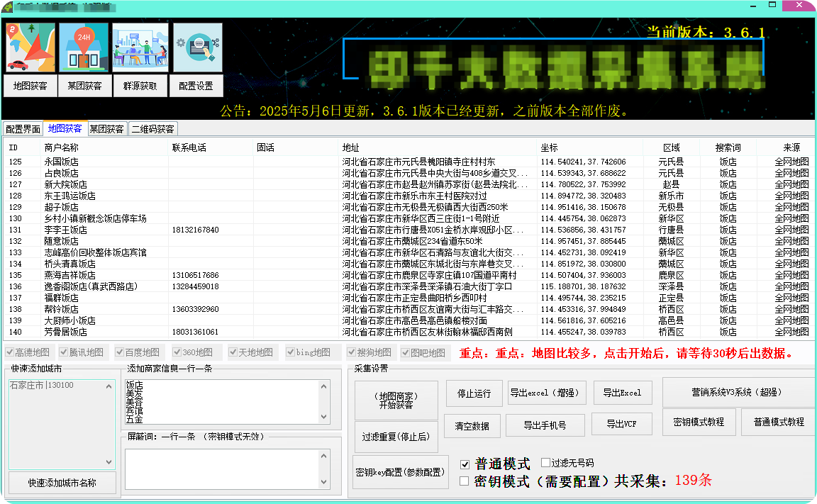Click the 清空数据 button
Screen dimensions: 817x504
click(x=472, y=426)
